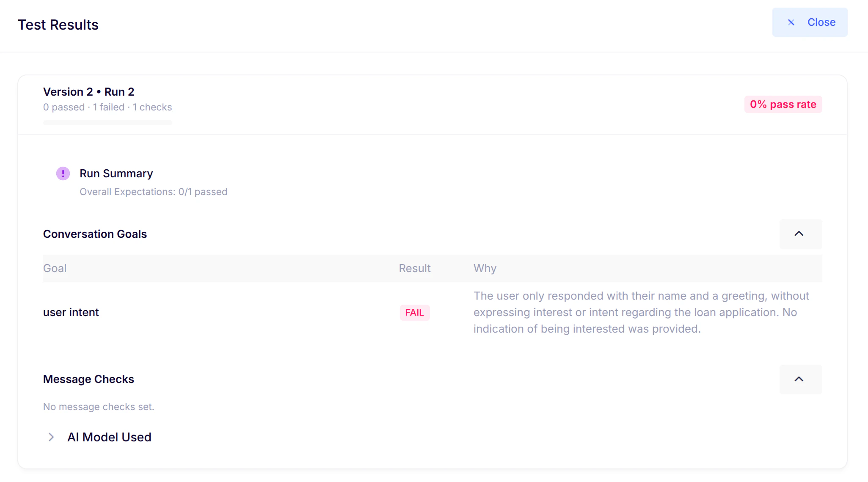Click the Result column header
This screenshot has height=482, width=868.
coord(414,268)
